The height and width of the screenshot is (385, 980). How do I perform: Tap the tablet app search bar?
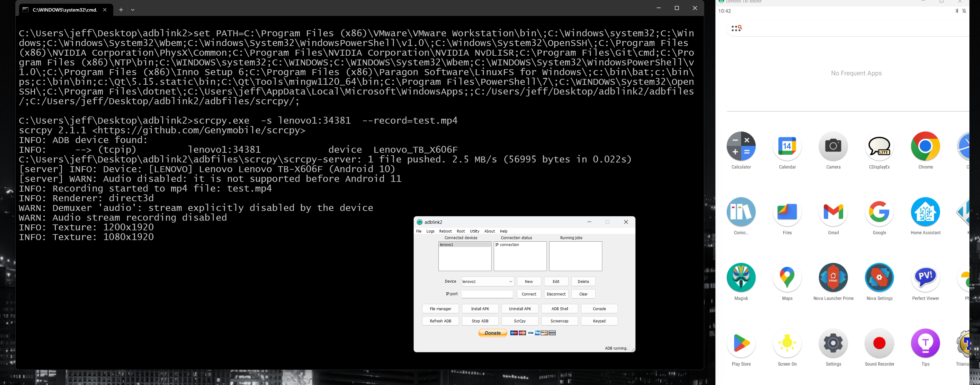848,28
